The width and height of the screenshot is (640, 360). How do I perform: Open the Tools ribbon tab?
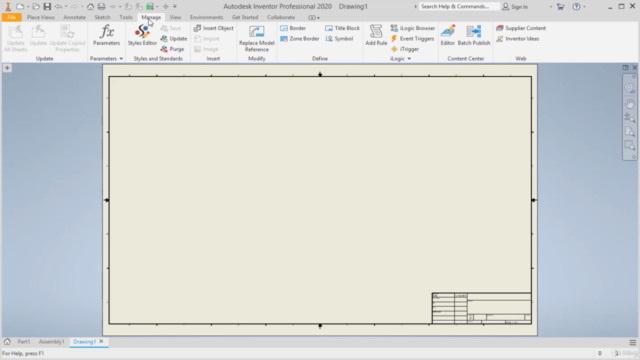[126, 18]
